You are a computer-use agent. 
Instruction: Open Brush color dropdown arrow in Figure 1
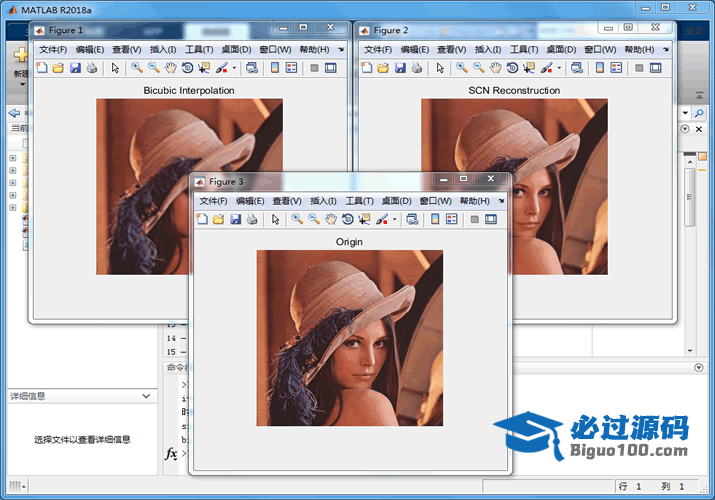coord(234,68)
